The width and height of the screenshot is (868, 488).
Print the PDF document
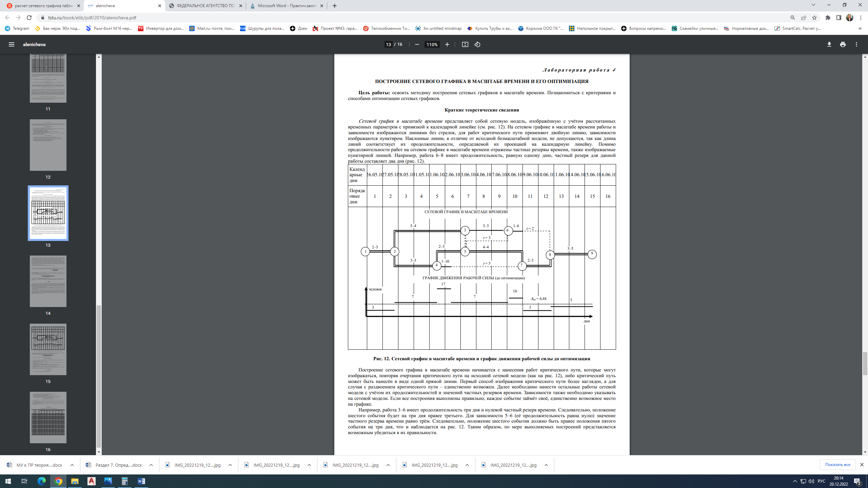pyautogui.click(x=843, y=44)
